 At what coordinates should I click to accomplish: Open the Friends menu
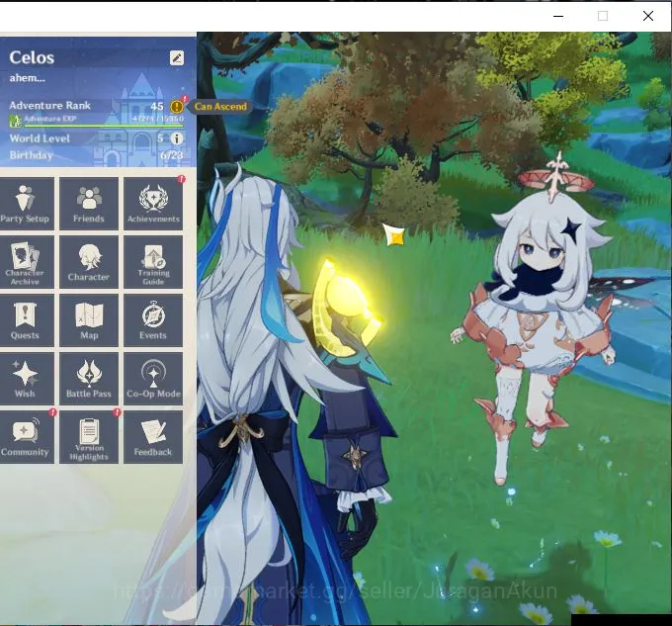pos(89,204)
